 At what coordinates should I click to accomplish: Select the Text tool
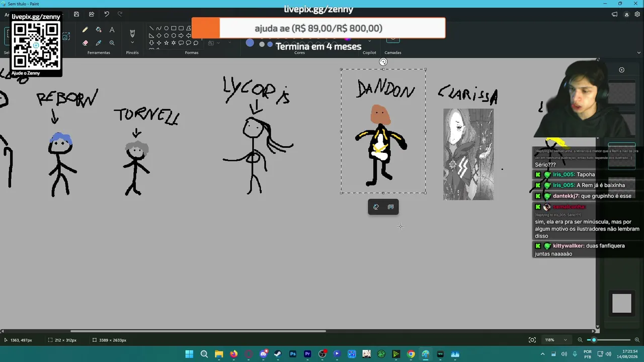[x=112, y=30]
